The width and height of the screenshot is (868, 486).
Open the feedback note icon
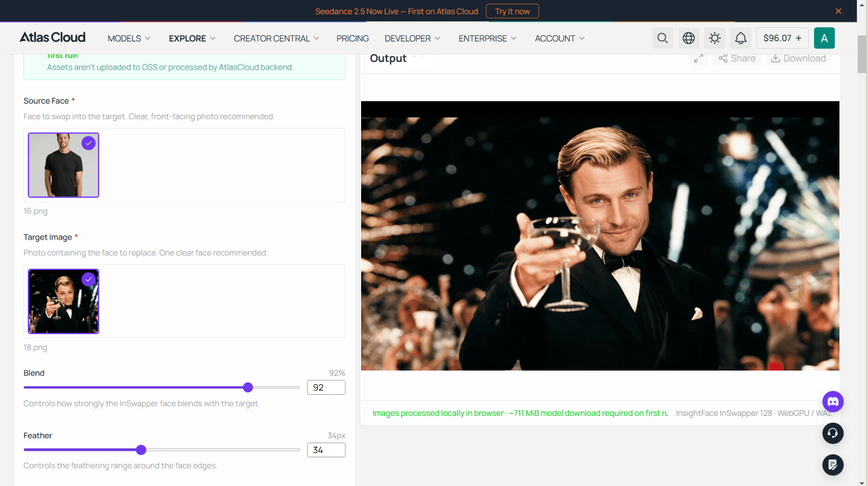click(833, 464)
